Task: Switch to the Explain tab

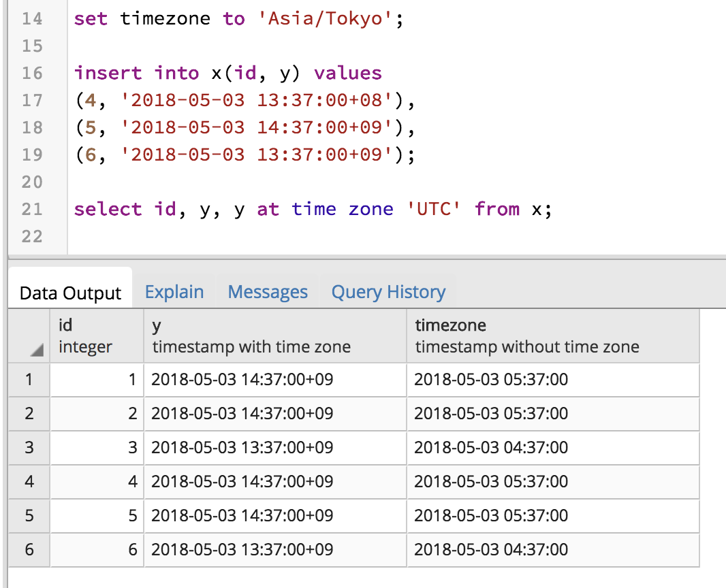Action: (x=174, y=292)
